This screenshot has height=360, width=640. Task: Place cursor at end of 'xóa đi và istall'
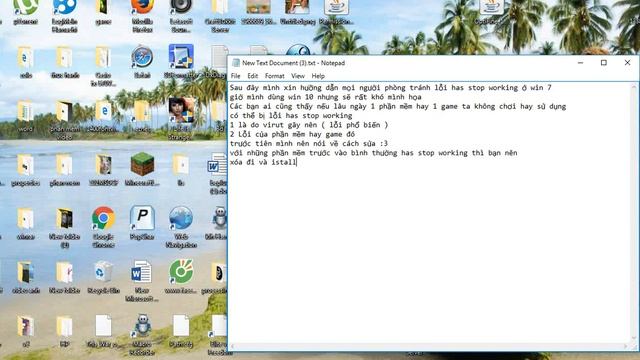click(297, 162)
